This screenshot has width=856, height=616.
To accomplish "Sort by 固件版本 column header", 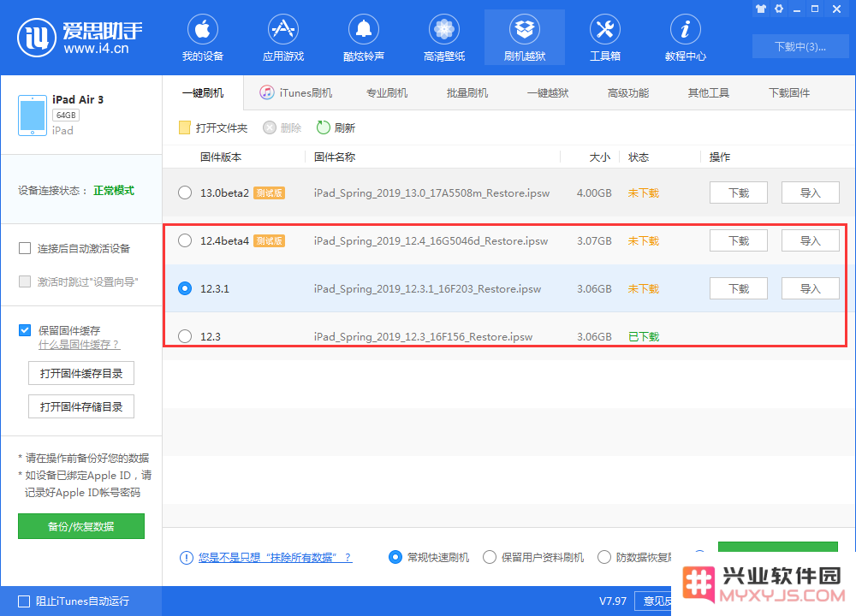I will 221,157.
